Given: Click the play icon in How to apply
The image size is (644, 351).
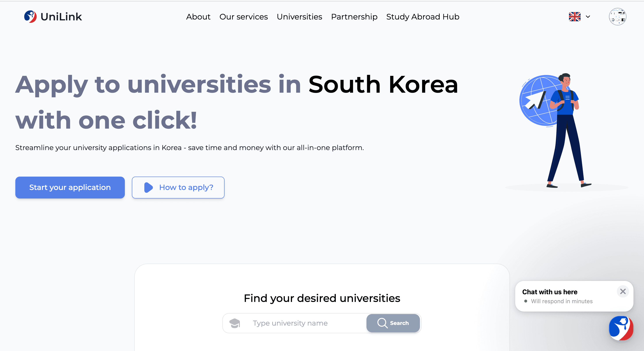Looking at the screenshot, I should tap(149, 188).
